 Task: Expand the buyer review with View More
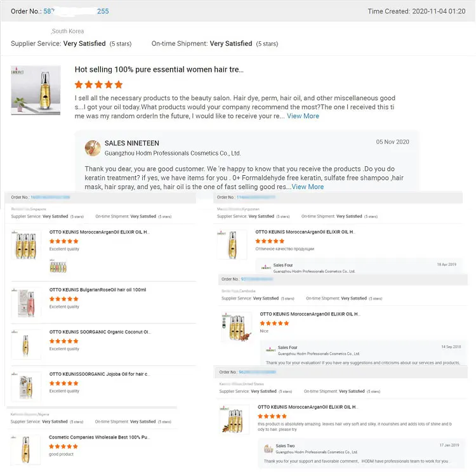(303, 116)
